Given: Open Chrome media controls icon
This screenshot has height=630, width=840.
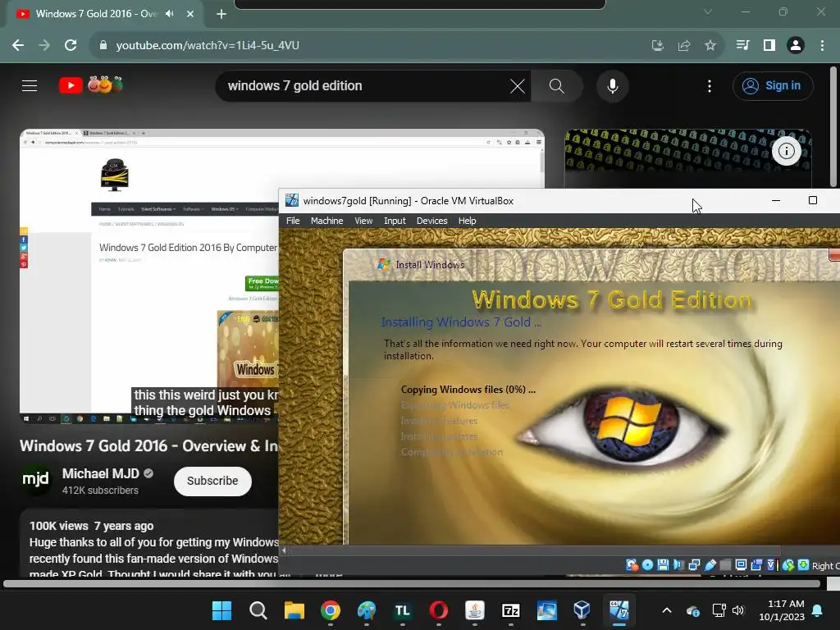Looking at the screenshot, I should coord(742,46).
